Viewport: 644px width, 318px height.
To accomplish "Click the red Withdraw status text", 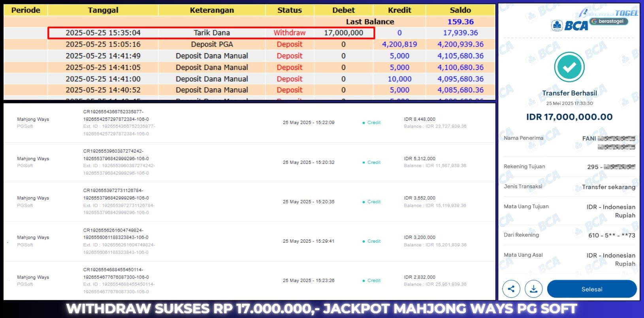I will (x=290, y=33).
